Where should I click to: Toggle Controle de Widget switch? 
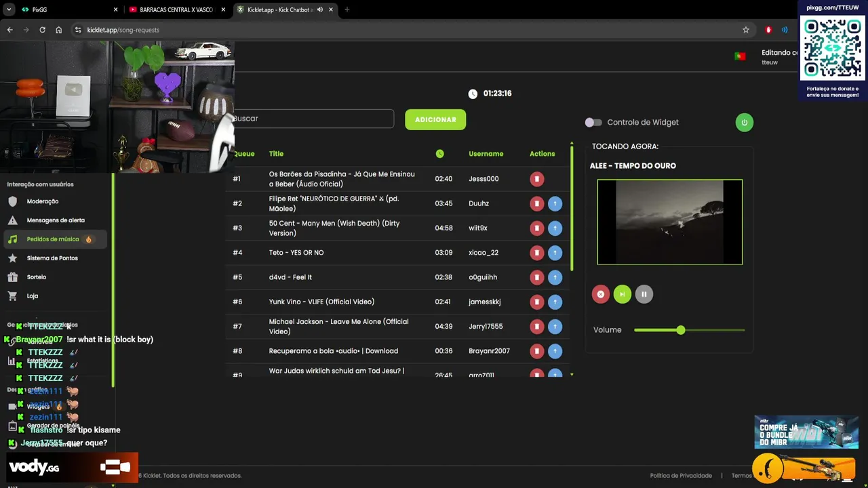pyautogui.click(x=593, y=123)
